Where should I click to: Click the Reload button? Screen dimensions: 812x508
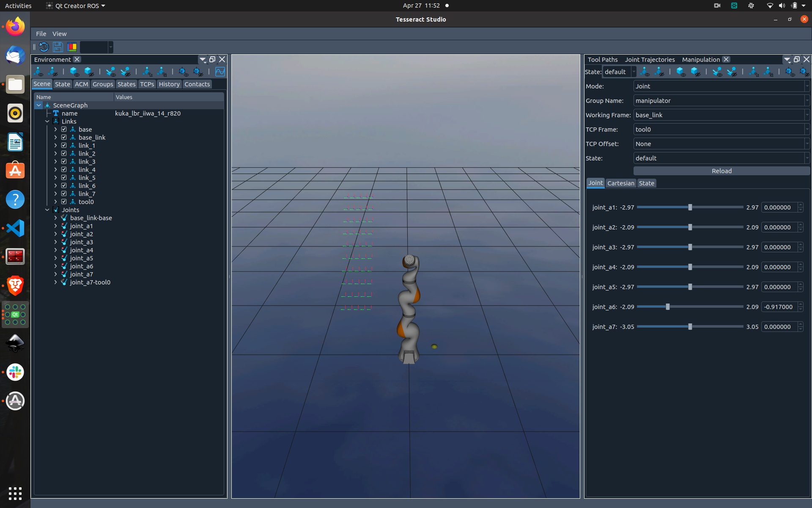pyautogui.click(x=721, y=171)
